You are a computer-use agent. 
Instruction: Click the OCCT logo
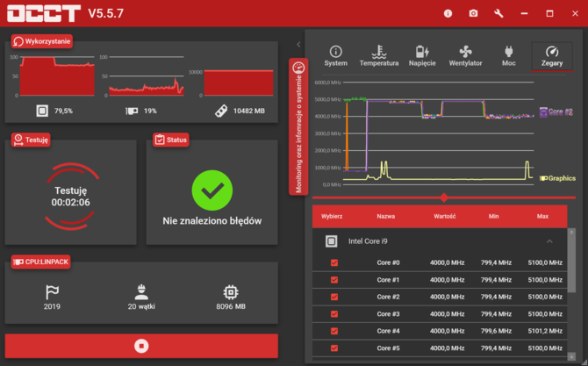[44, 13]
